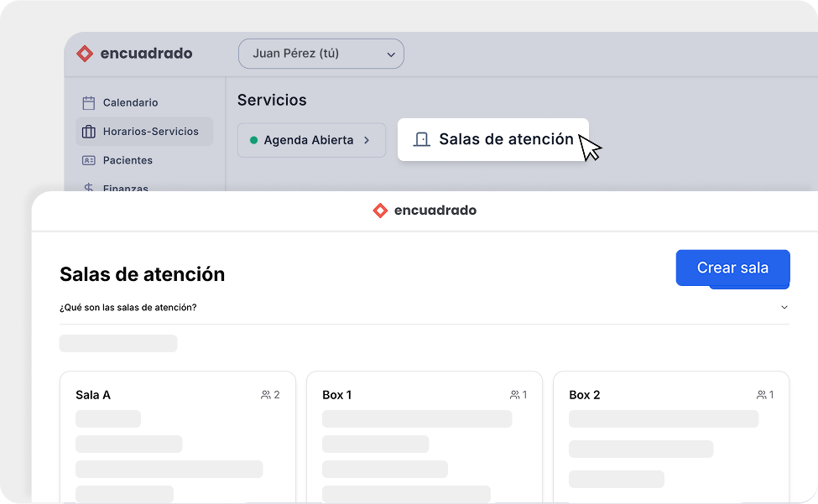This screenshot has width=818, height=504.
Task: Open the Box 1 room card title
Action: [x=337, y=395]
